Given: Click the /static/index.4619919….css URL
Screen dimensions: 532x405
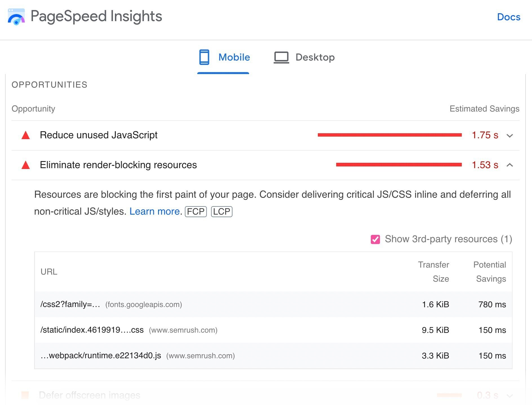Looking at the screenshot, I should pyautogui.click(x=92, y=330).
